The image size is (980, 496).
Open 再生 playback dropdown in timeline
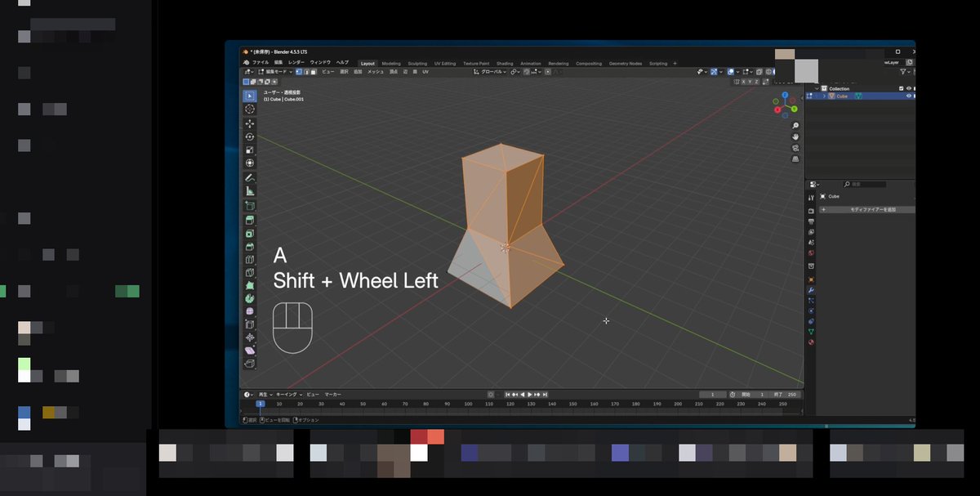tap(265, 394)
